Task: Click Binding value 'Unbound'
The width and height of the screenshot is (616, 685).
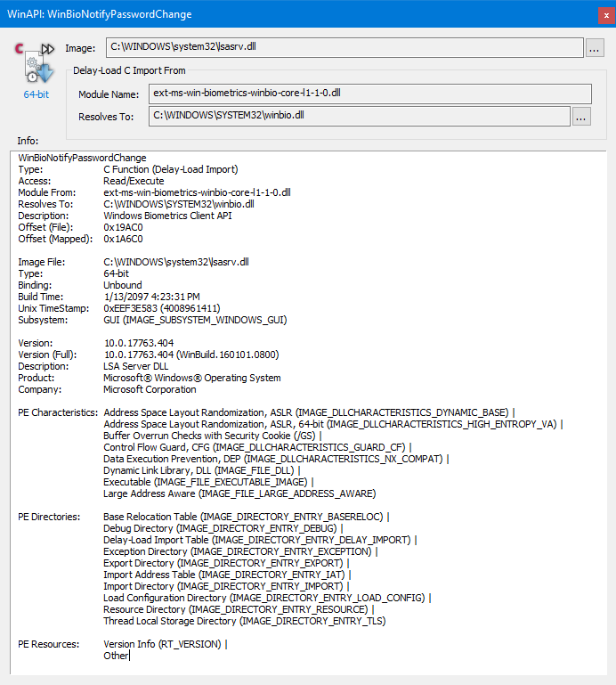Action: [123, 285]
